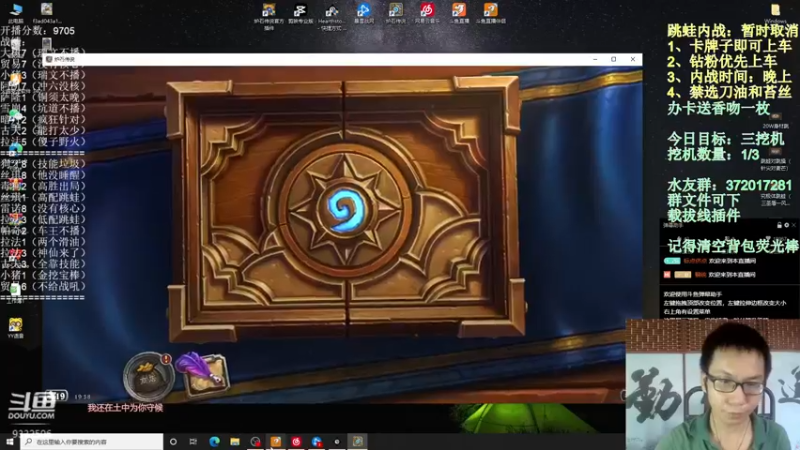Open the quest journal quill icon
This screenshot has width=800, height=450.
click(x=203, y=373)
